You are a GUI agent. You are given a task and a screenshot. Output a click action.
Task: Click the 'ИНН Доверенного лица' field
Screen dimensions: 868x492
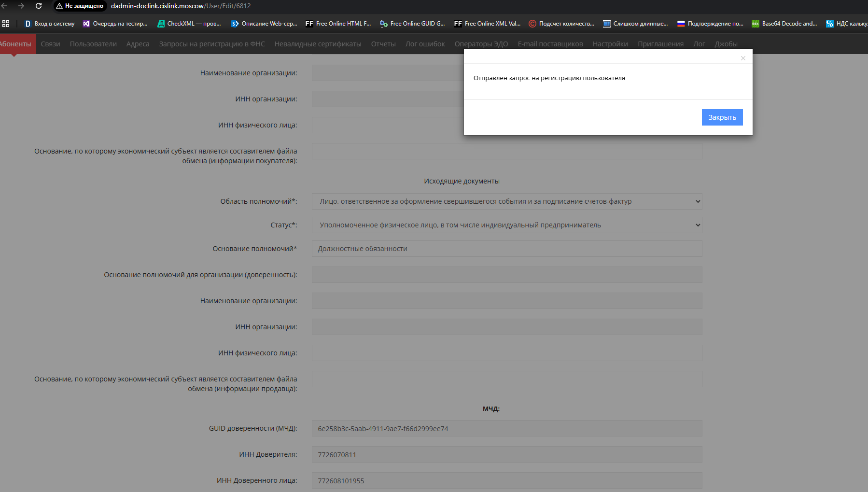click(507, 480)
